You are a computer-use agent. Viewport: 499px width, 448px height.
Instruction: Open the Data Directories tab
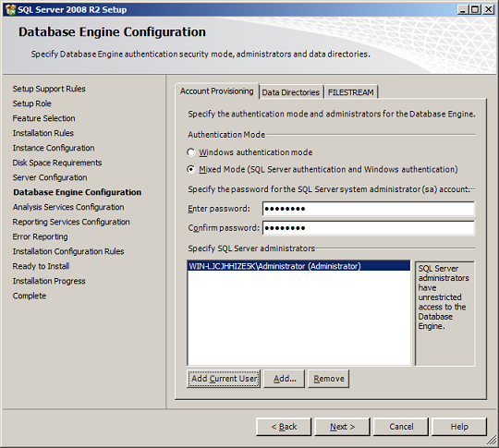click(x=291, y=92)
